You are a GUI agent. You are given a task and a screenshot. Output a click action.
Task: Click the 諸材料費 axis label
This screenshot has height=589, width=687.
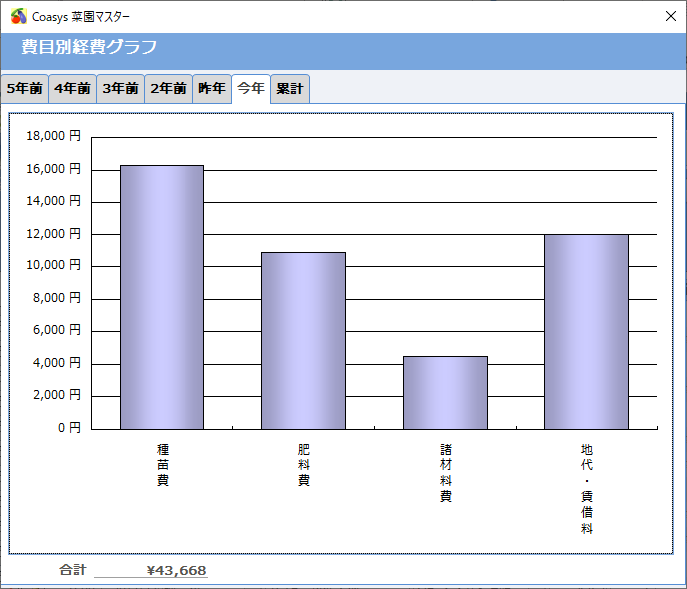[446, 473]
